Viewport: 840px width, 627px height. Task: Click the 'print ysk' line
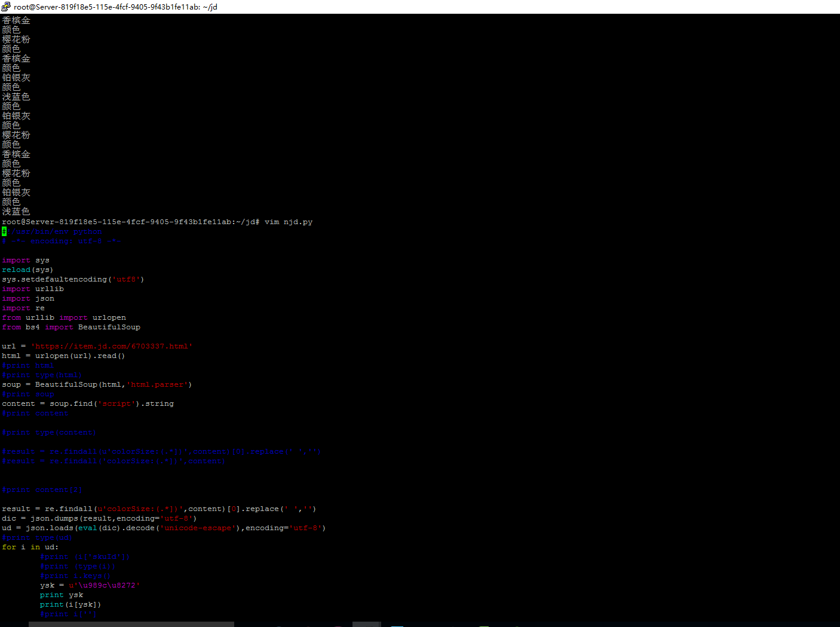coord(62,595)
